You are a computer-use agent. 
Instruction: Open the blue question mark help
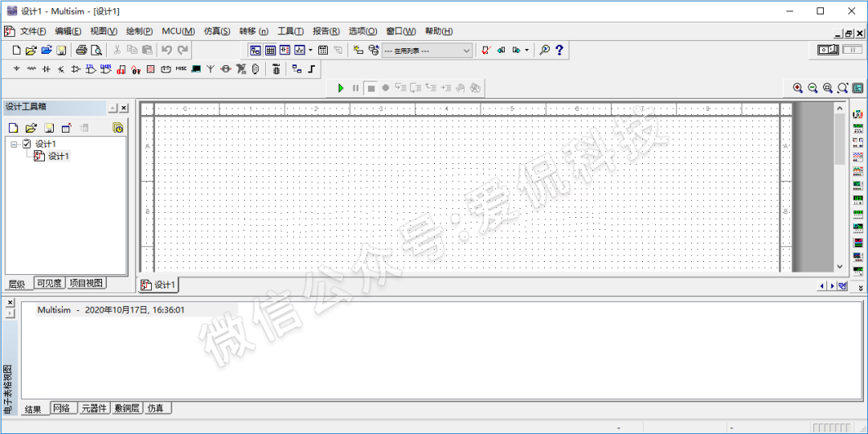(559, 50)
